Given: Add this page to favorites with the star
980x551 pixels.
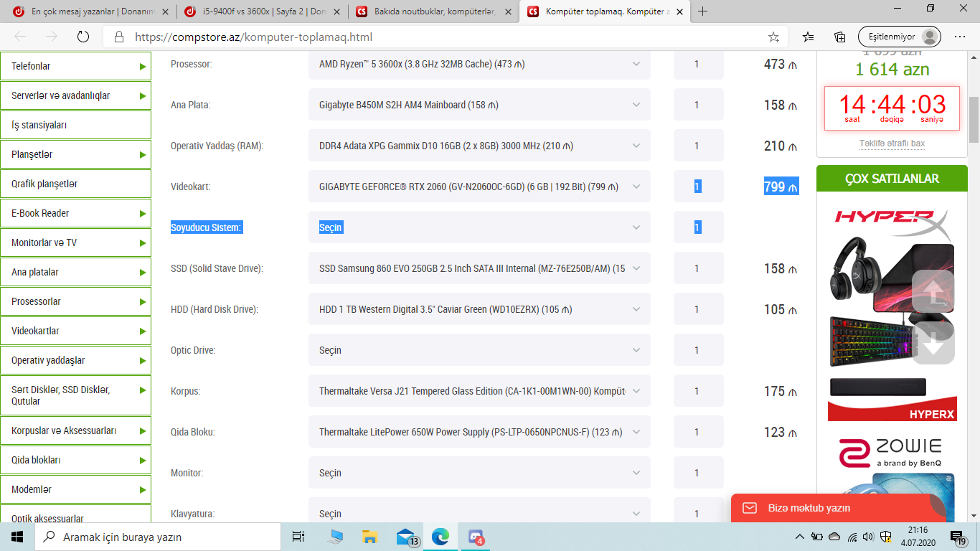Looking at the screenshot, I should click(x=773, y=37).
